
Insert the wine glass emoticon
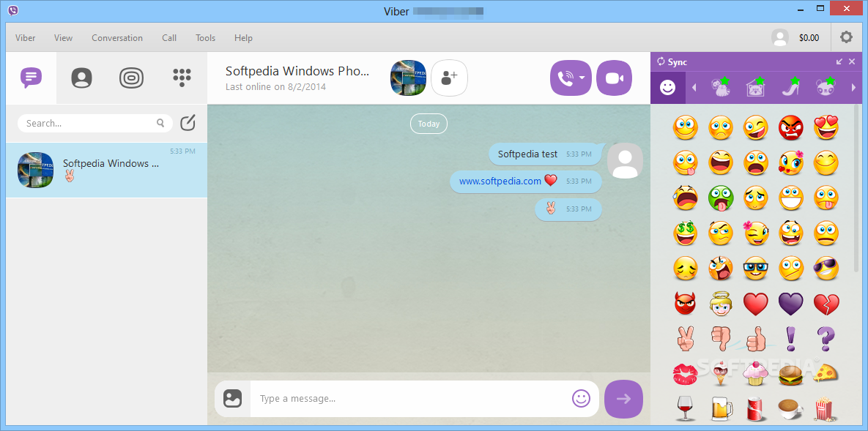click(686, 409)
